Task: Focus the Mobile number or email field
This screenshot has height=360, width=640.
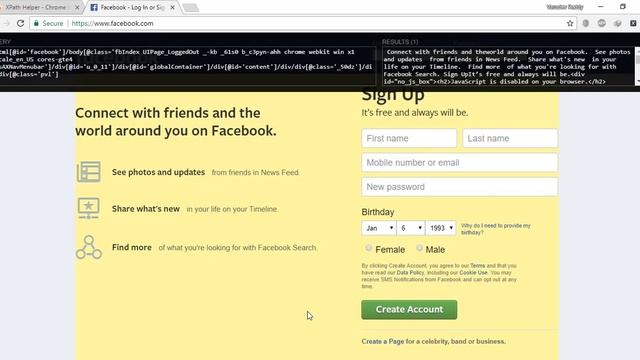Action: tap(460, 162)
